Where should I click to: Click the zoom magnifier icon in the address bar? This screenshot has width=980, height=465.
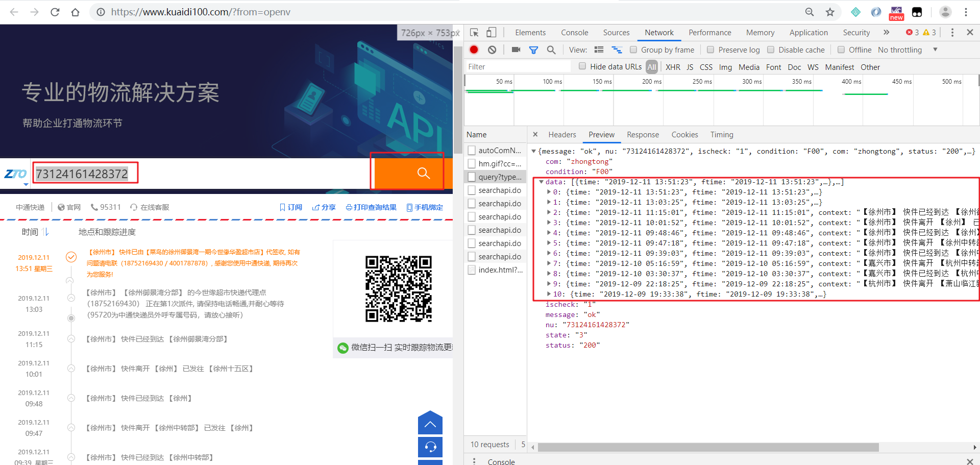click(809, 12)
